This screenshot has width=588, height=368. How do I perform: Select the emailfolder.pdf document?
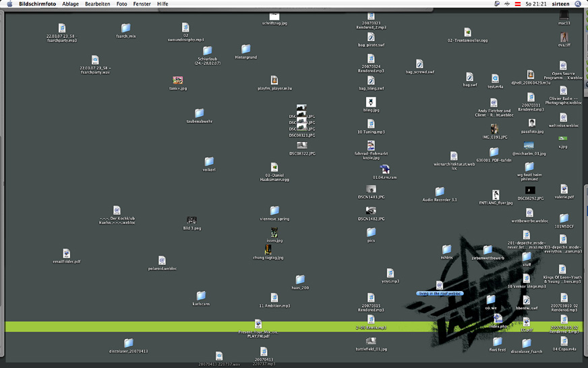pos(67,253)
